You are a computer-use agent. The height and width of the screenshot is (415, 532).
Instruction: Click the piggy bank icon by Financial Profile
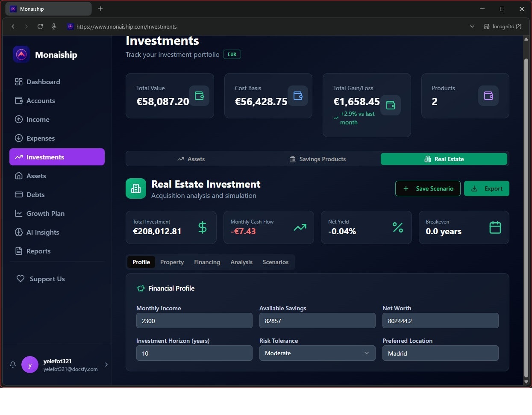click(141, 288)
